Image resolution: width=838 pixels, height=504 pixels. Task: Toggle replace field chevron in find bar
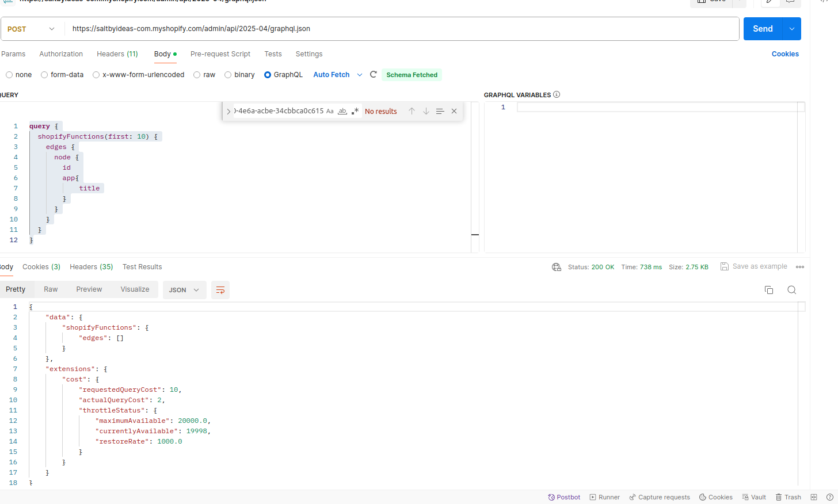(x=228, y=111)
